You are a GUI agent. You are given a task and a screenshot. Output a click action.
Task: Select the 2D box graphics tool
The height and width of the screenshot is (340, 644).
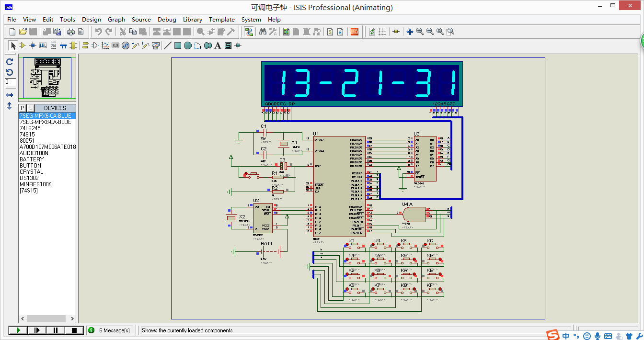click(178, 45)
